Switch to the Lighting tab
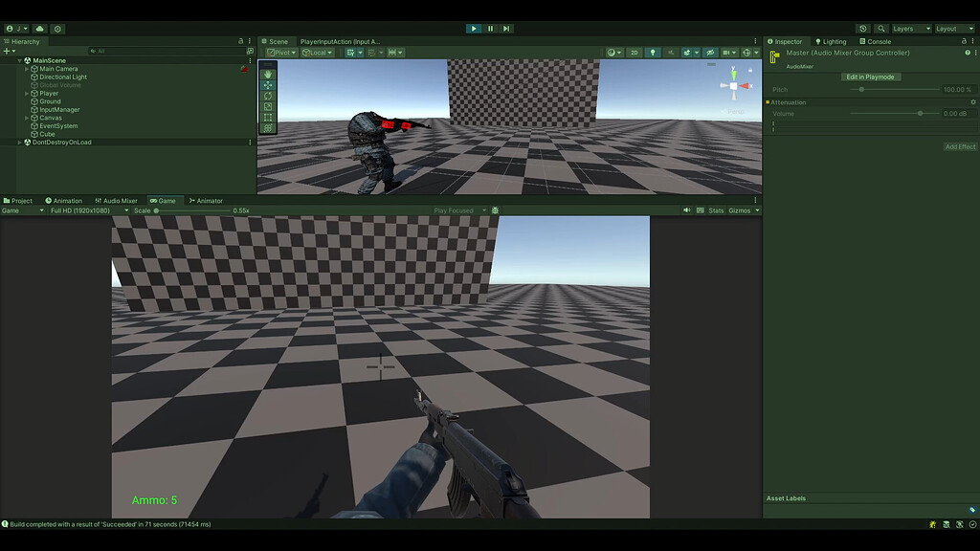Screen dimensions: 980x551 (831, 41)
